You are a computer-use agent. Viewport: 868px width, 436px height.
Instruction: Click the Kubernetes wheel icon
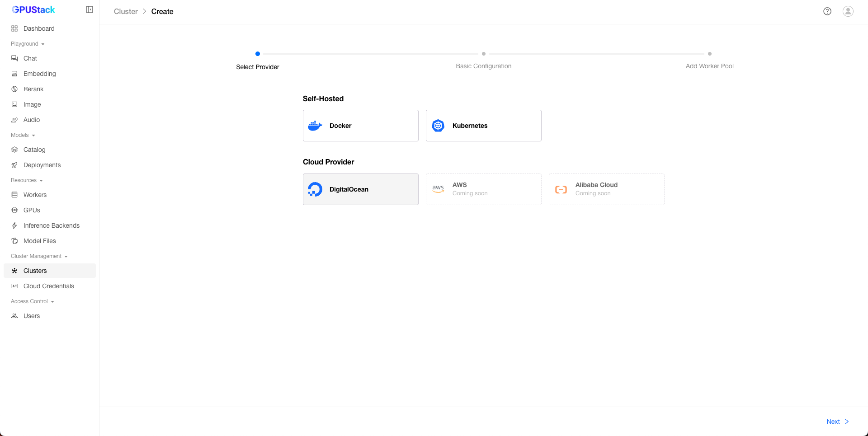(438, 126)
